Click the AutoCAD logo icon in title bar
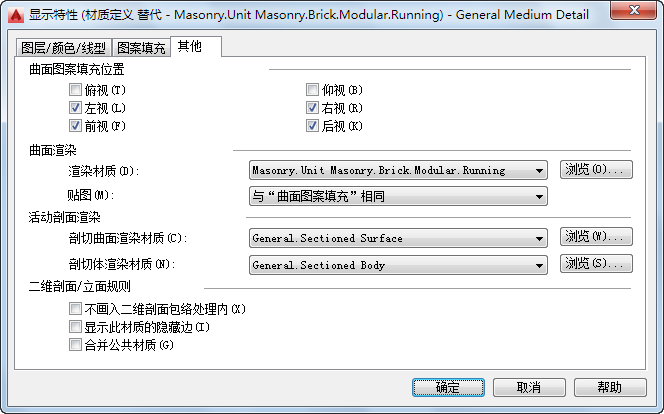The width and height of the screenshot is (664, 414). click(x=16, y=15)
